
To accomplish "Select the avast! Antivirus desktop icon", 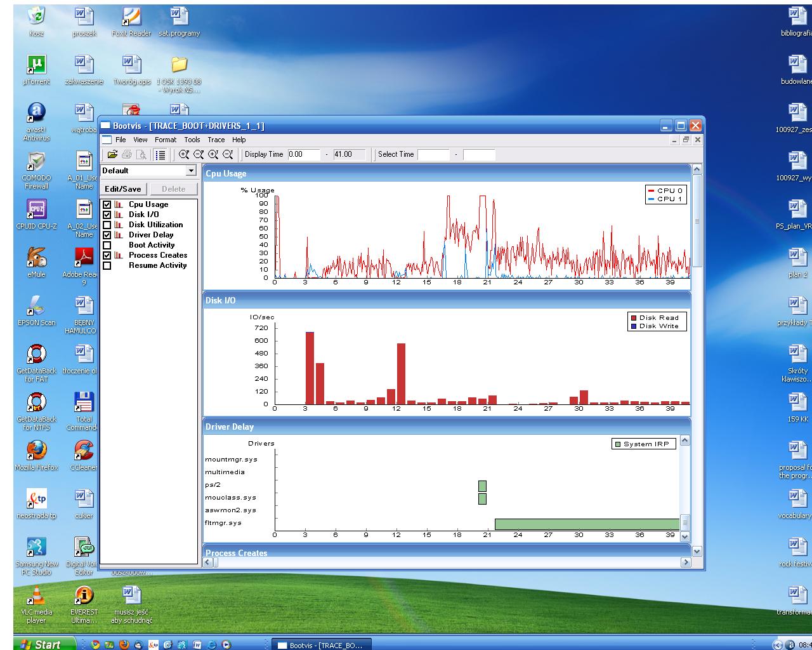I will click(x=37, y=121).
